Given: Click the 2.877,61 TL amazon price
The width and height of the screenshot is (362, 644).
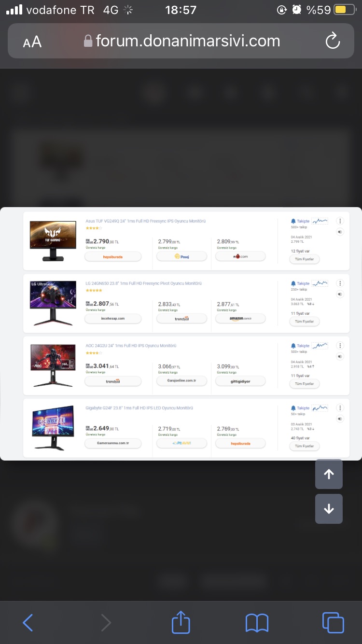Looking at the screenshot, I should pyautogui.click(x=228, y=304).
